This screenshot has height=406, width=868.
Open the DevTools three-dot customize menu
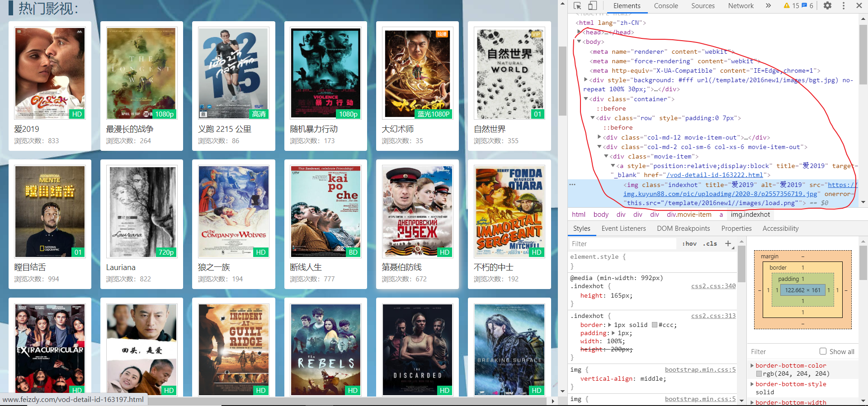pos(844,6)
